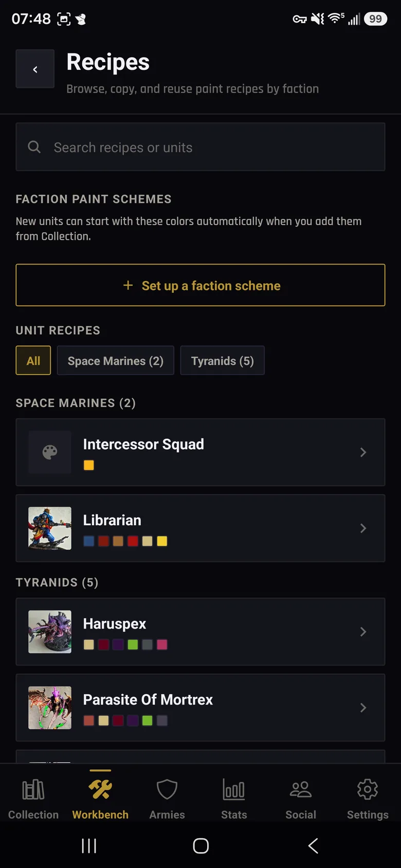This screenshot has width=401, height=868.
Task: Tap the palette icon on Intercessor Squad
Action: (50, 452)
